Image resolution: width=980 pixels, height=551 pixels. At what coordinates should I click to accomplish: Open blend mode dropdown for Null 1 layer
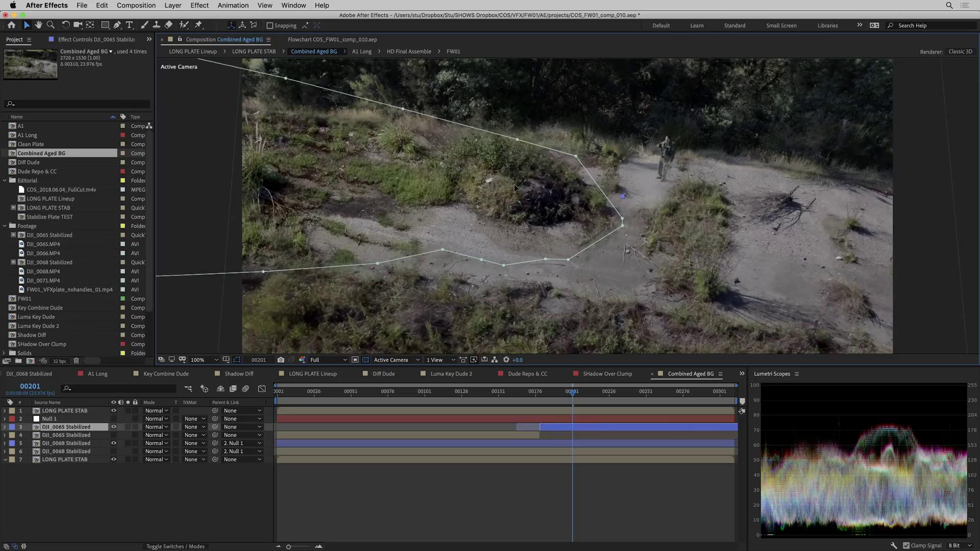156,419
